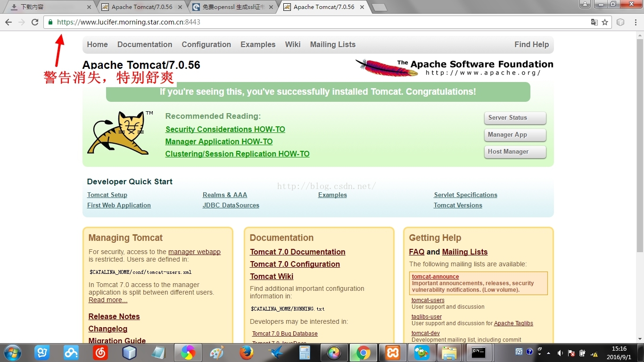Open the Windows Start menu
Image resolution: width=644 pixels, height=362 pixels.
(x=12, y=353)
